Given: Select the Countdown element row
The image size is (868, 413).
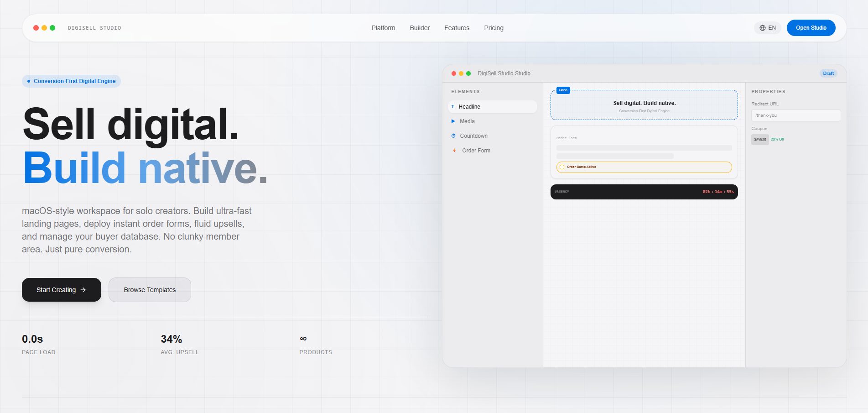Looking at the screenshot, I should (493, 136).
